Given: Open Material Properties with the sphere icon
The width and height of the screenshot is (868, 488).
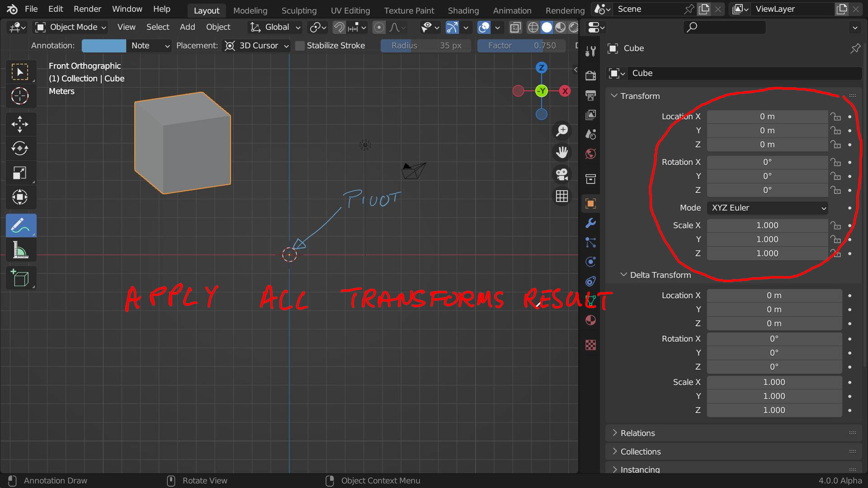Looking at the screenshot, I should coord(590,320).
